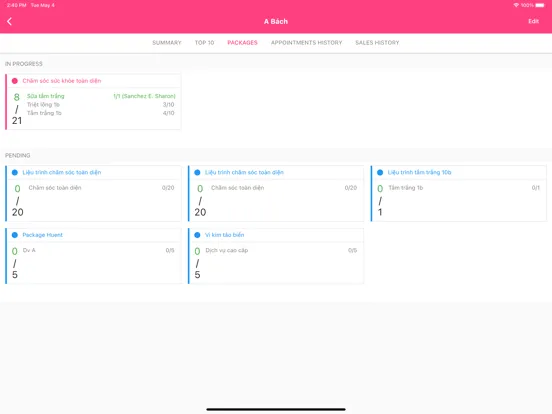Click the pink dot on the in-progress package
Viewport: 552px width, 414px height.
coord(15,81)
